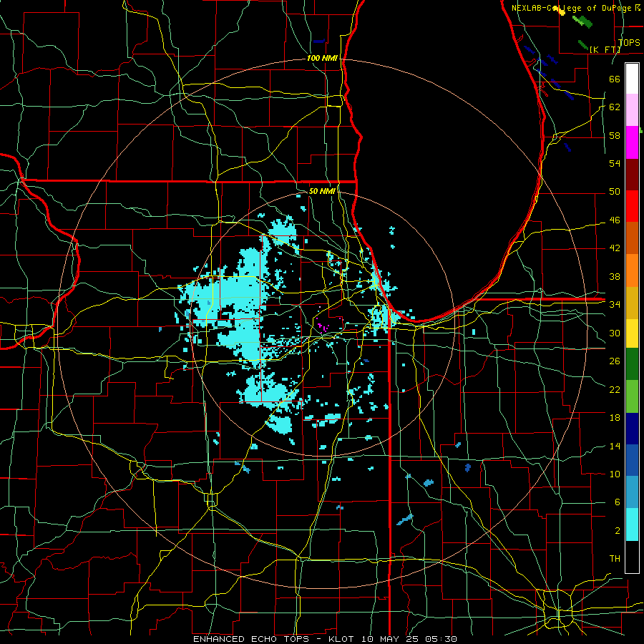Click the 26 legend value label

point(615,361)
